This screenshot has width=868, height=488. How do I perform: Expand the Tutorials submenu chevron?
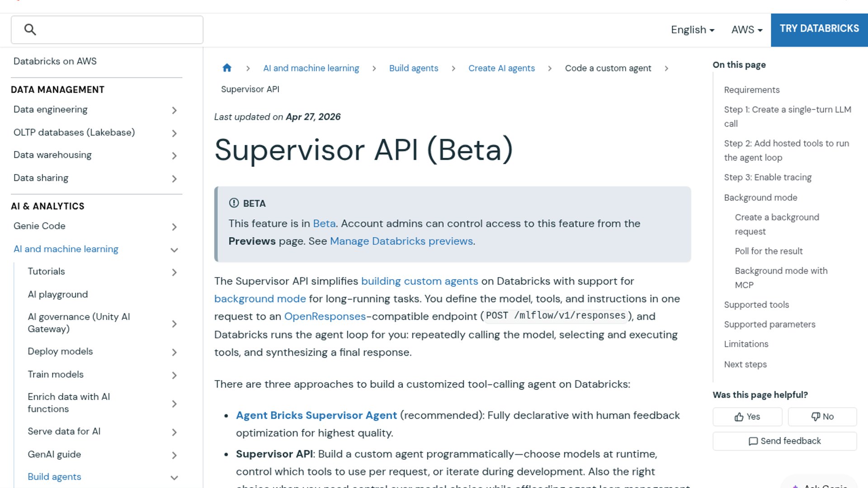pos(174,272)
